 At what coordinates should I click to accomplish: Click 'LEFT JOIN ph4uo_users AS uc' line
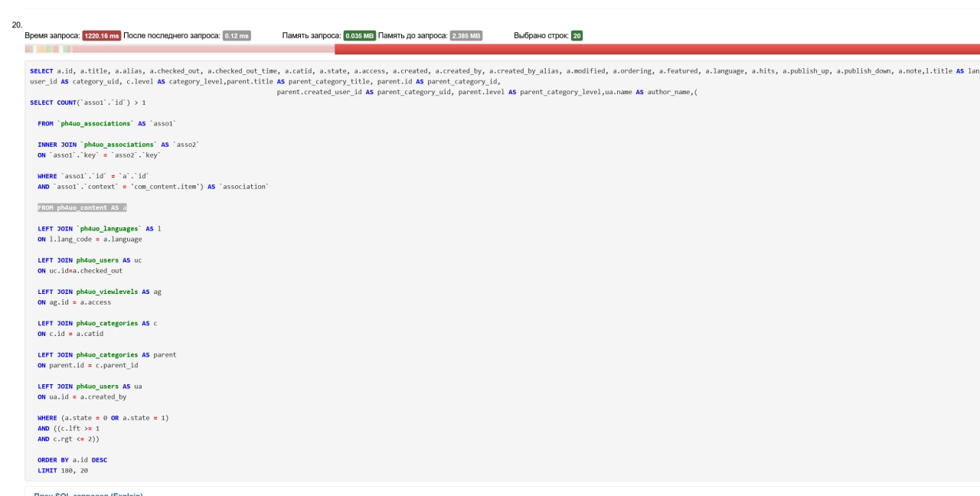[90, 260]
